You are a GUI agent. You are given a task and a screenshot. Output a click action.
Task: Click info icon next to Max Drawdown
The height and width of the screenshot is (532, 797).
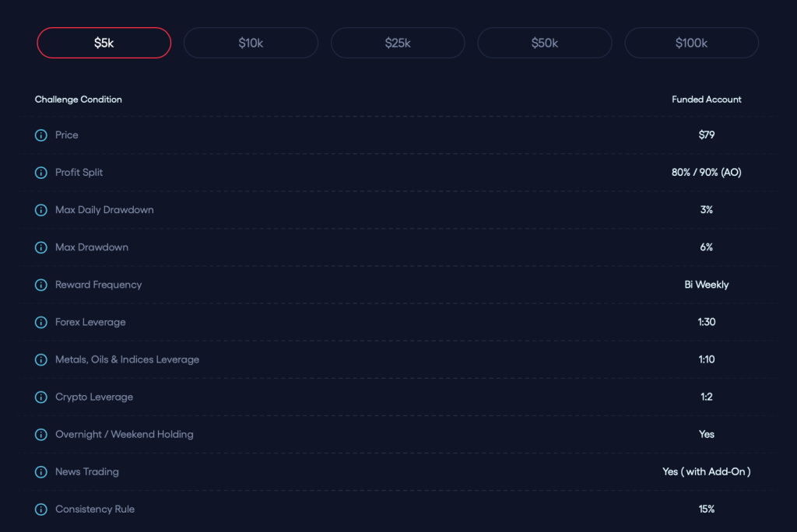pos(41,247)
